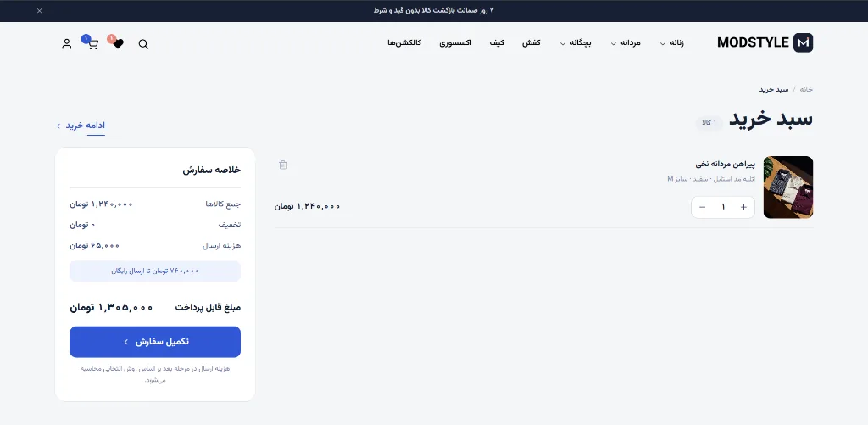Open the پیراهن مردانه نخی product title
Image resolution: width=868 pixels, height=425 pixels.
tap(726, 164)
